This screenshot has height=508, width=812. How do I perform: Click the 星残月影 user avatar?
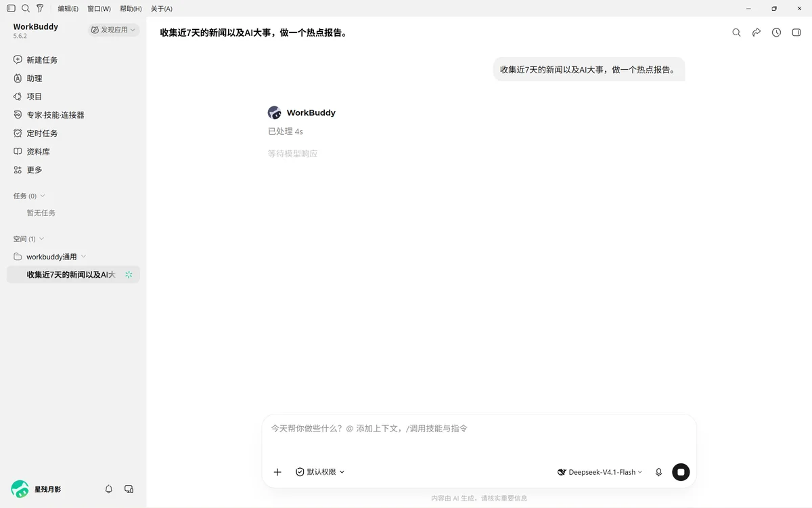pyautogui.click(x=20, y=489)
